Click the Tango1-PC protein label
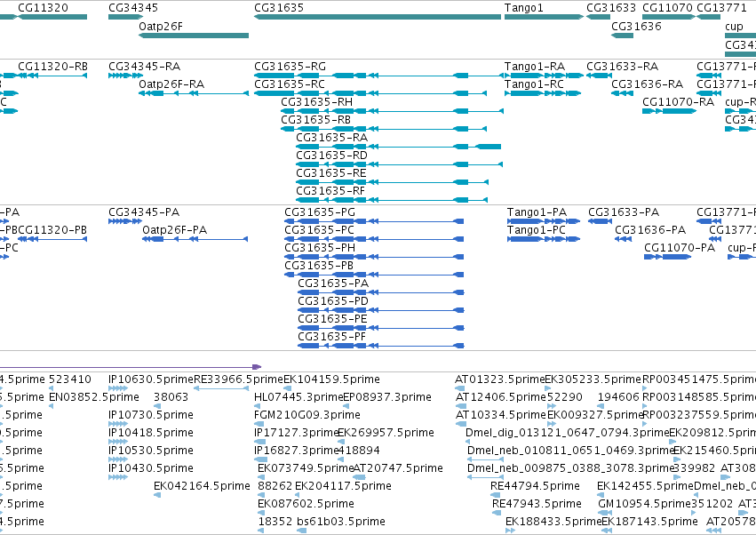Screen dimensions: 756x535 coord(537,230)
